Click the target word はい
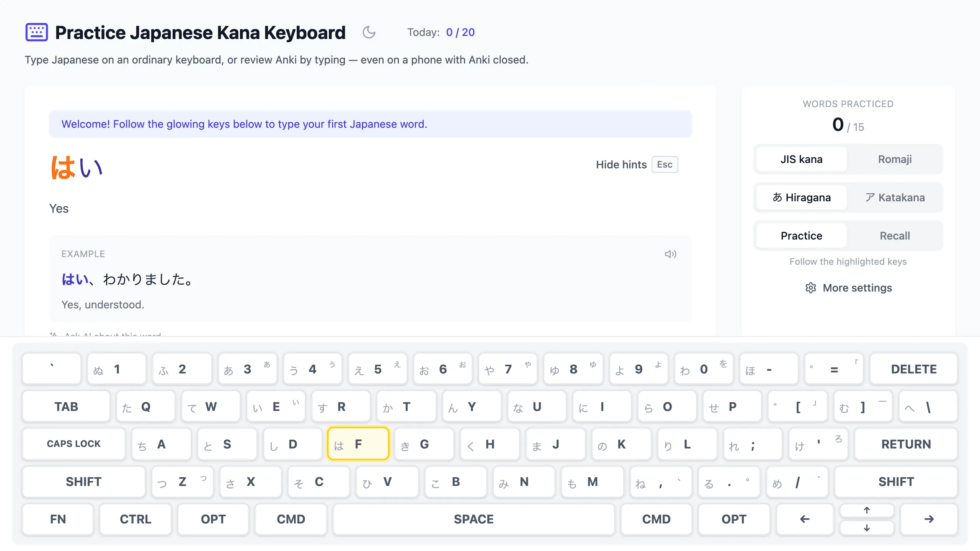The height and width of the screenshot is (551, 980). click(77, 168)
